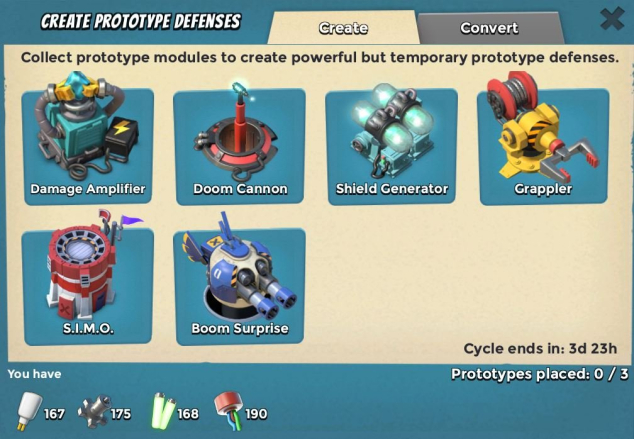Tap the green rod module with 168
The height and width of the screenshot is (439, 634).
point(163,411)
